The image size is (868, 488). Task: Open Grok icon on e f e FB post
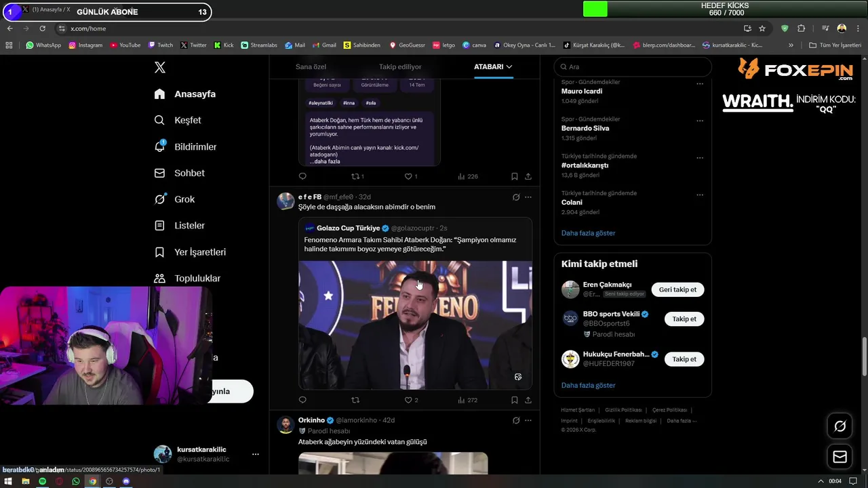pos(516,197)
